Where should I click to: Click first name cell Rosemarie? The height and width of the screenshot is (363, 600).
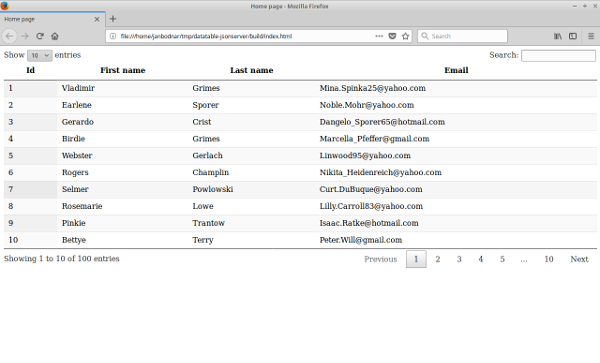tap(82, 206)
